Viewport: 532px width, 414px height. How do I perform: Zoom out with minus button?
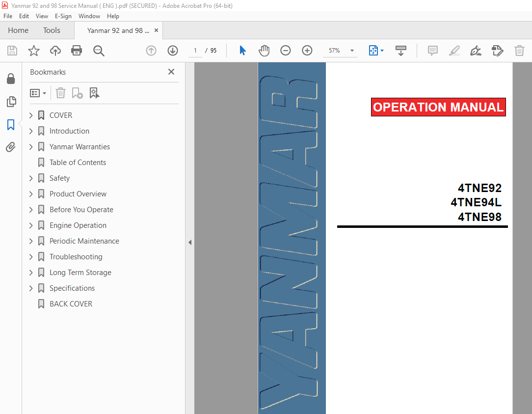tap(285, 51)
